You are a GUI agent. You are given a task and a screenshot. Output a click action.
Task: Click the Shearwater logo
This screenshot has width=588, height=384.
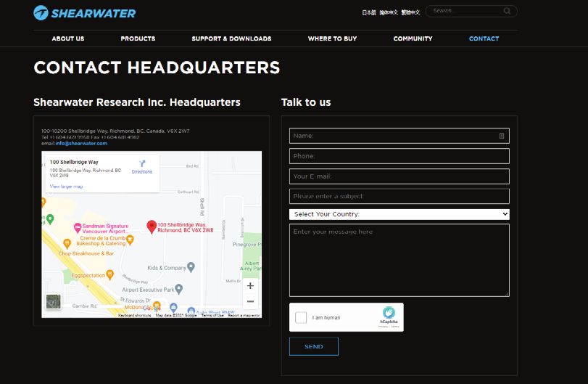pyautogui.click(x=84, y=13)
